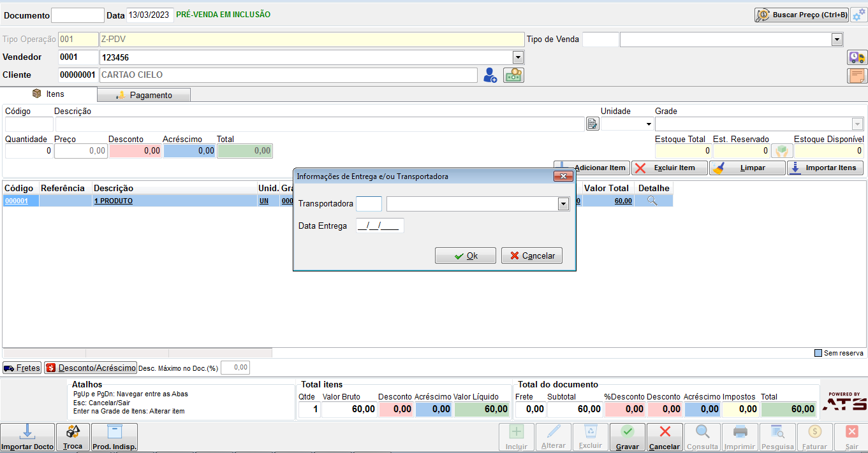Open the Tipo de Venda dropdown

pyautogui.click(x=837, y=40)
